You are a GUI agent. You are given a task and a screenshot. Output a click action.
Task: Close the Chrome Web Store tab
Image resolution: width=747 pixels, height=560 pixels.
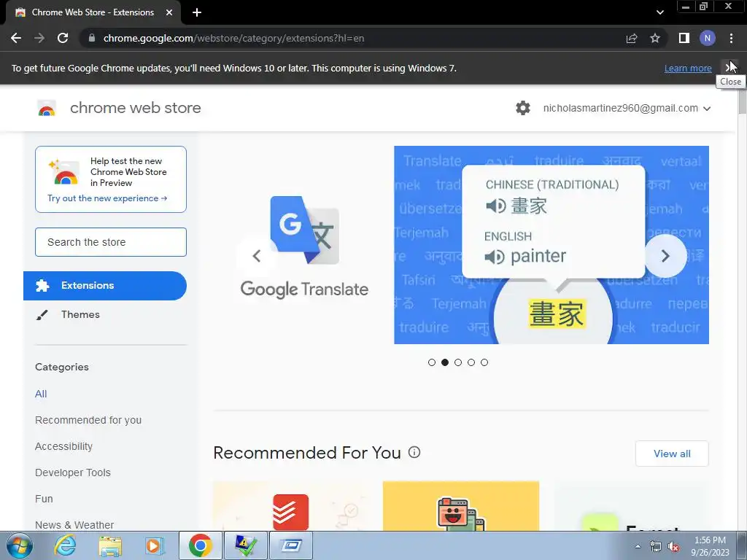[x=169, y=12]
